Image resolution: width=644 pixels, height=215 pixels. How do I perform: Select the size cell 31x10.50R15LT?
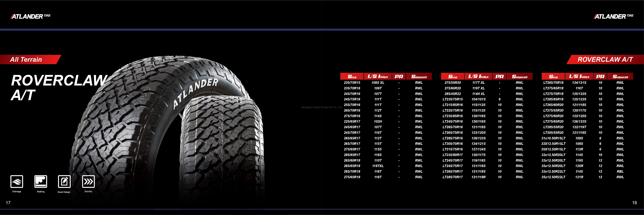[x=553, y=138]
